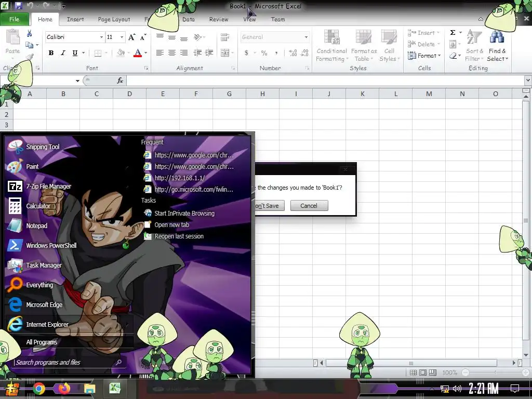Apply Comma Style format

click(276, 53)
